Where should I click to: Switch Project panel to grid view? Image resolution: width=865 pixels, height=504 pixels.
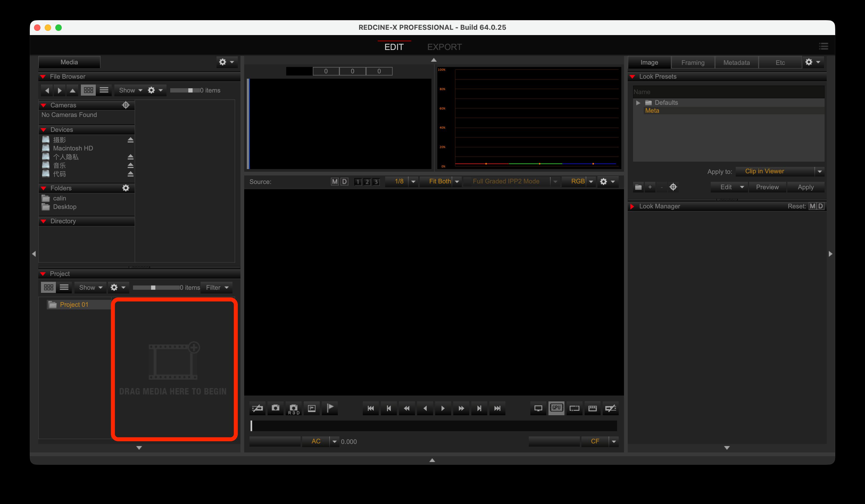coord(48,287)
